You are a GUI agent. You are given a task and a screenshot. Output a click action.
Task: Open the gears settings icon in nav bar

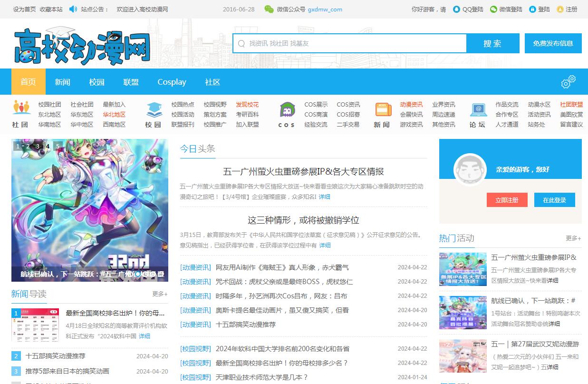click(569, 81)
